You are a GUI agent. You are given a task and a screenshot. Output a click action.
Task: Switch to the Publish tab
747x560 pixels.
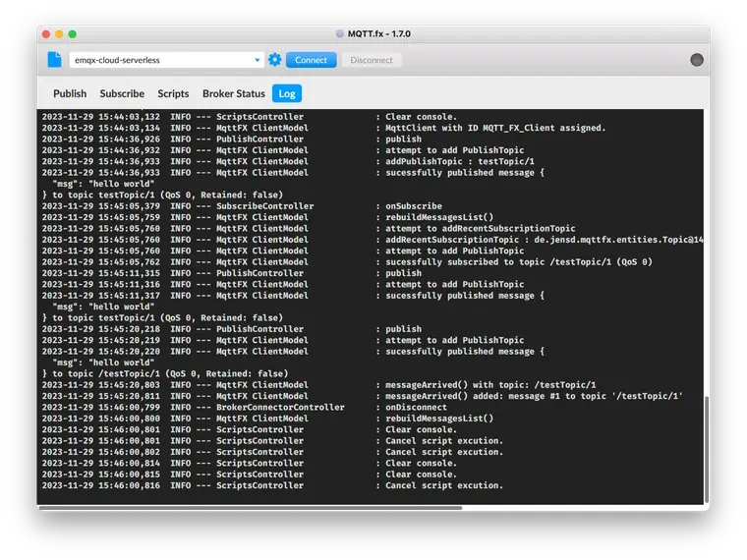point(70,93)
